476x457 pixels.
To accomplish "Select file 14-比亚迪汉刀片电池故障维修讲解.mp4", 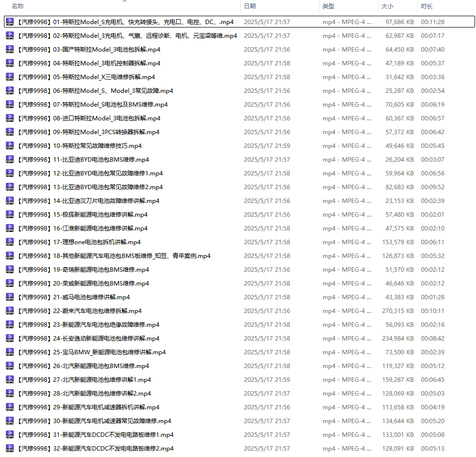I will pyautogui.click(x=88, y=201).
